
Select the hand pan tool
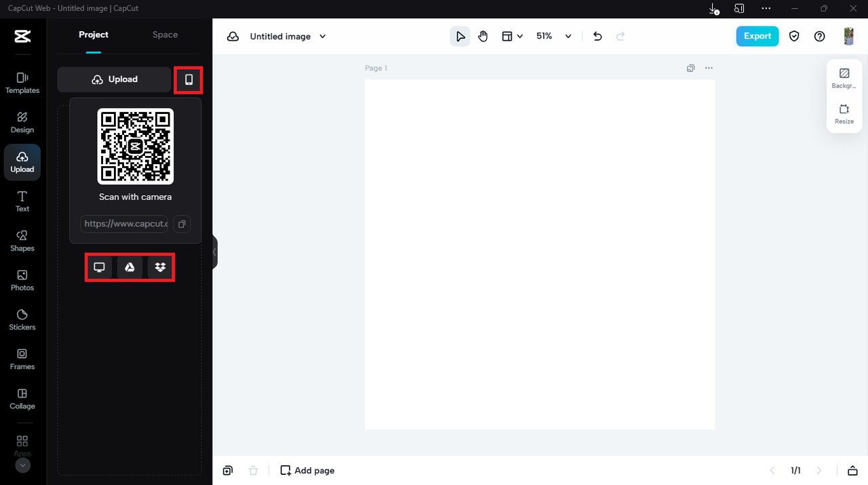click(483, 37)
